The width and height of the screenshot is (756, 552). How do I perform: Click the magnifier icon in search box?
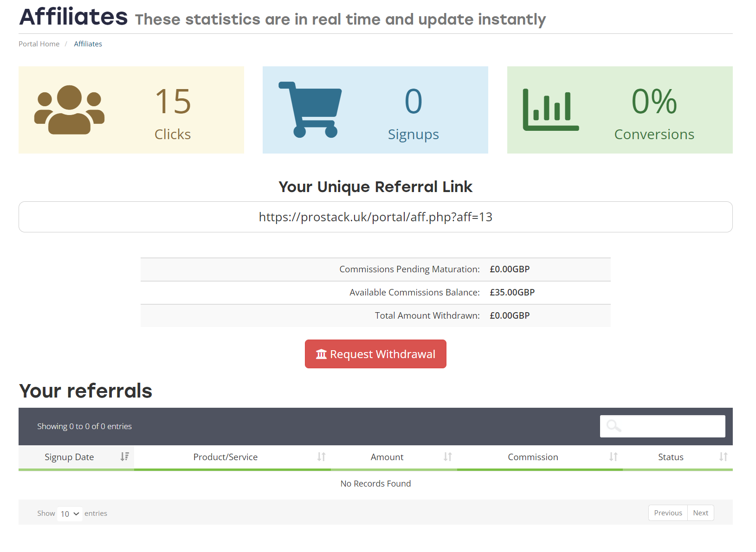click(x=614, y=426)
